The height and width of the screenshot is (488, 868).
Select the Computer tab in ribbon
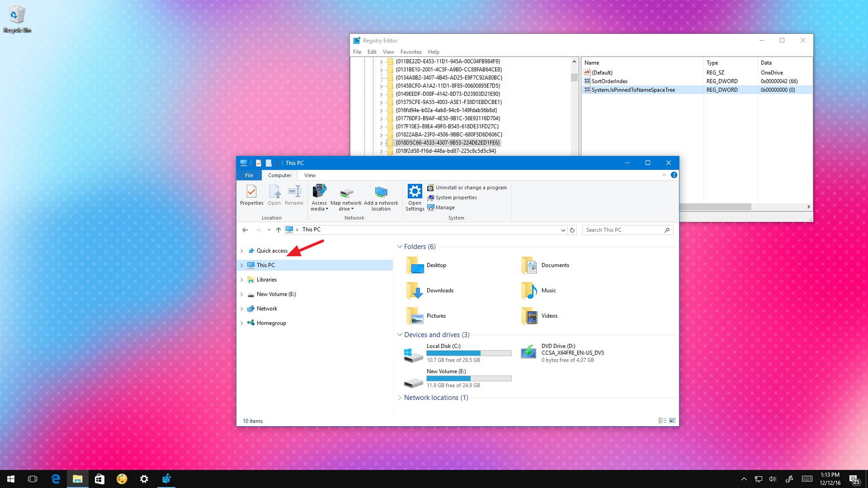pyautogui.click(x=279, y=175)
